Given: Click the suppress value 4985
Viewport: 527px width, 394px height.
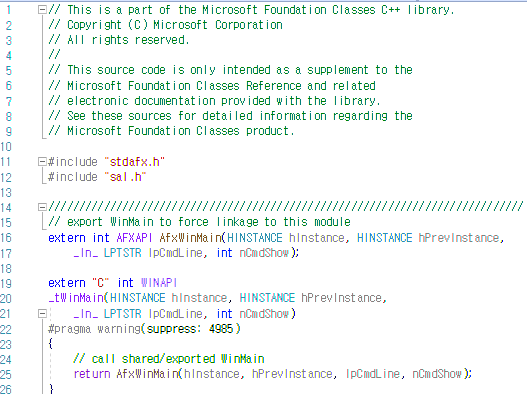Looking at the screenshot, I should point(221,329).
